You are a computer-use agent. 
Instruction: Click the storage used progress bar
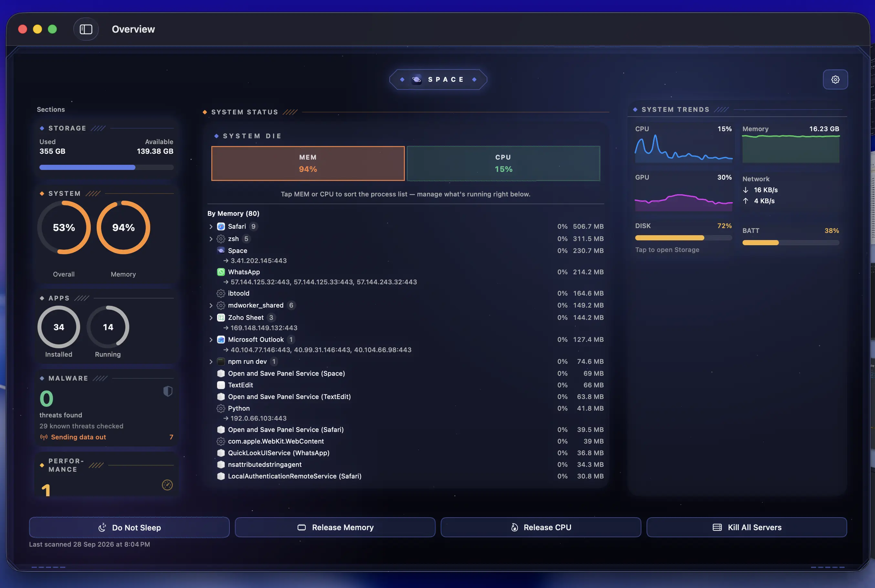click(x=107, y=167)
